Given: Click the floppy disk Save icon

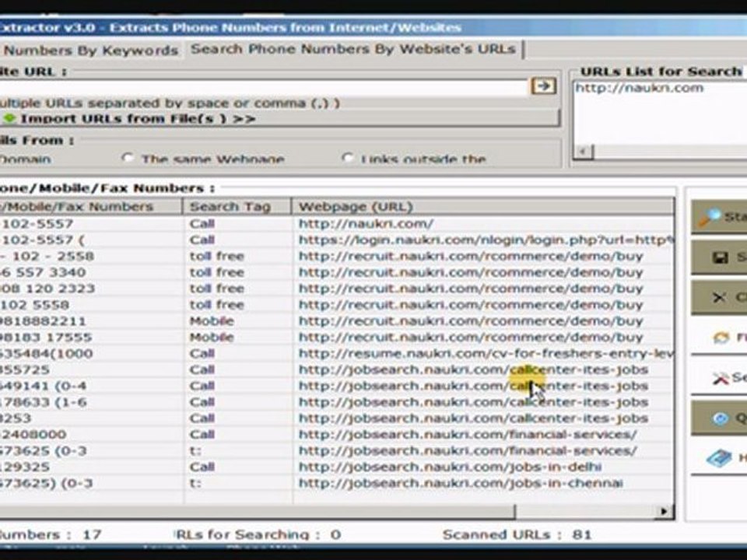Looking at the screenshot, I should [x=719, y=257].
